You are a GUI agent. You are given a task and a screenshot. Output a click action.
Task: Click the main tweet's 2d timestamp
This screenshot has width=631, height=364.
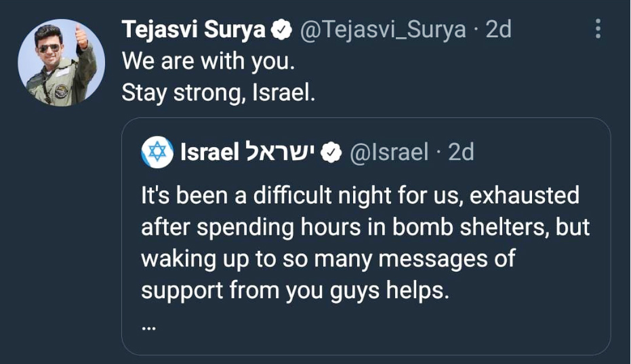click(498, 30)
